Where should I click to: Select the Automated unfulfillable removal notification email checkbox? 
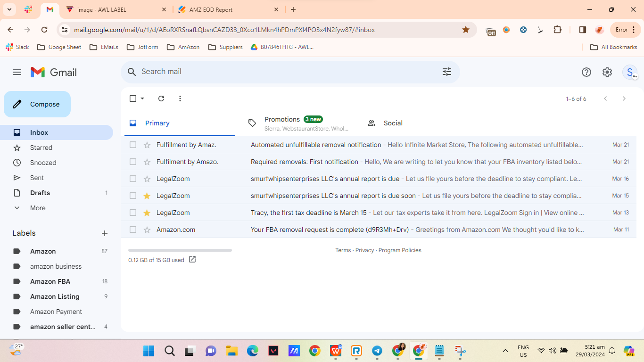133,145
